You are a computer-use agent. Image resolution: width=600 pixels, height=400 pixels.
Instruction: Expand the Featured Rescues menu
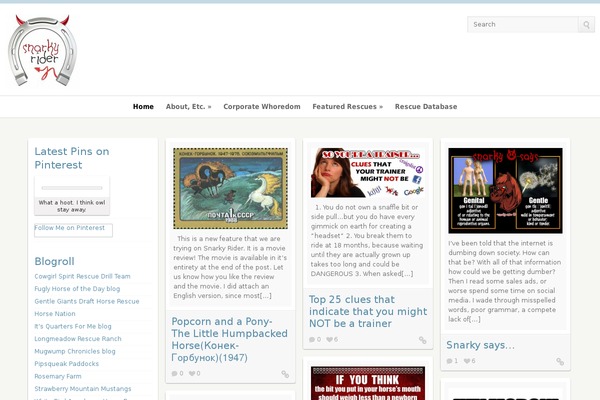click(x=347, y=107)
